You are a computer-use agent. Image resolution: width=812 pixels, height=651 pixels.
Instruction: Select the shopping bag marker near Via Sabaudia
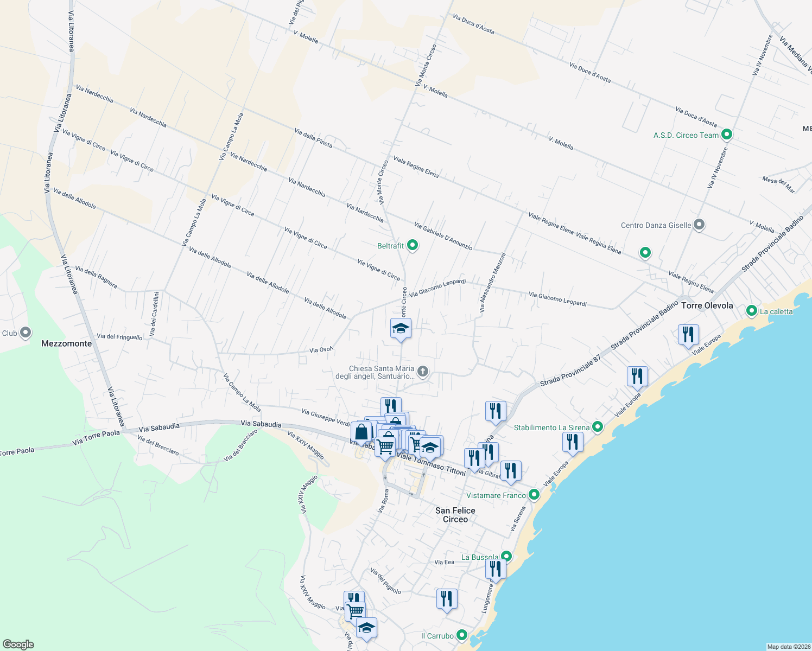(x=361, y=432)
